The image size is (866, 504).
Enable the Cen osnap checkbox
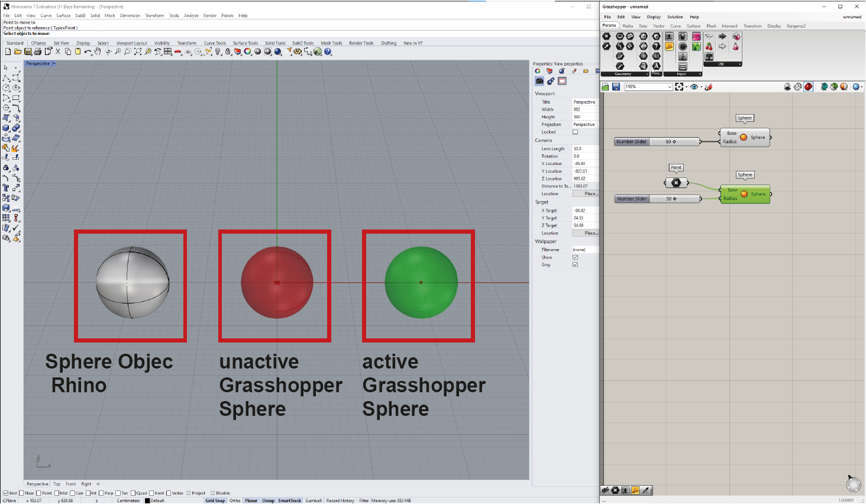(72, 493)
